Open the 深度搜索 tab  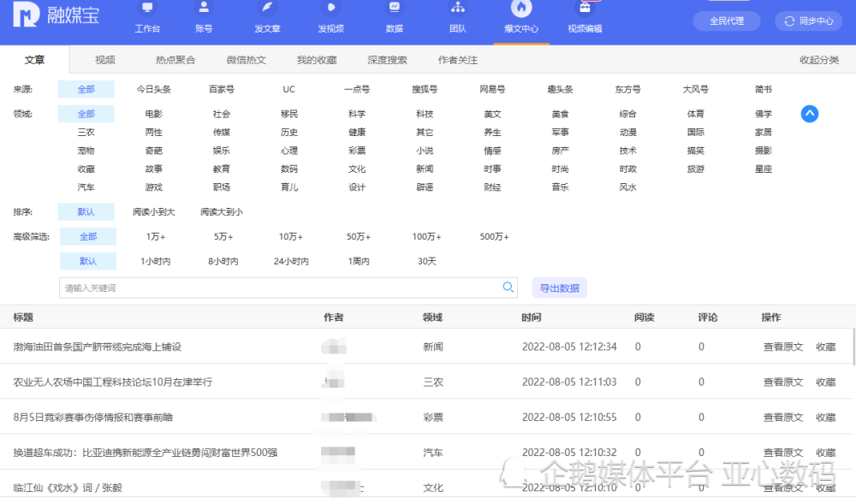click(387, 60)
